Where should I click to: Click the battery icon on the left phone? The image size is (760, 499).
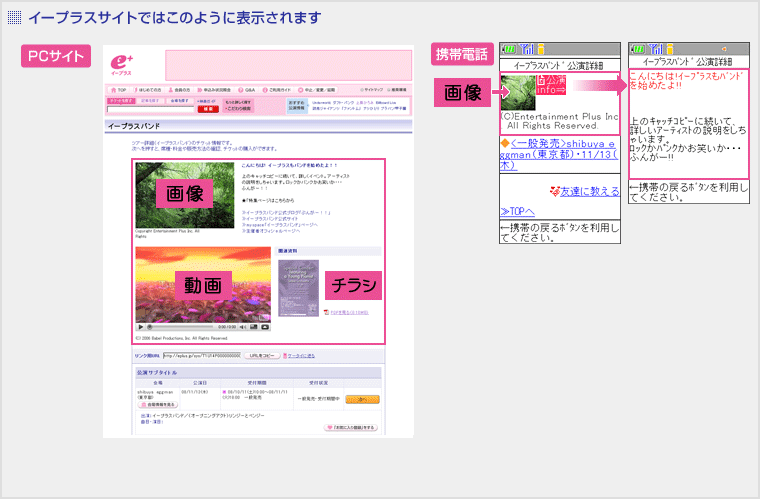(x=509, y=49)
